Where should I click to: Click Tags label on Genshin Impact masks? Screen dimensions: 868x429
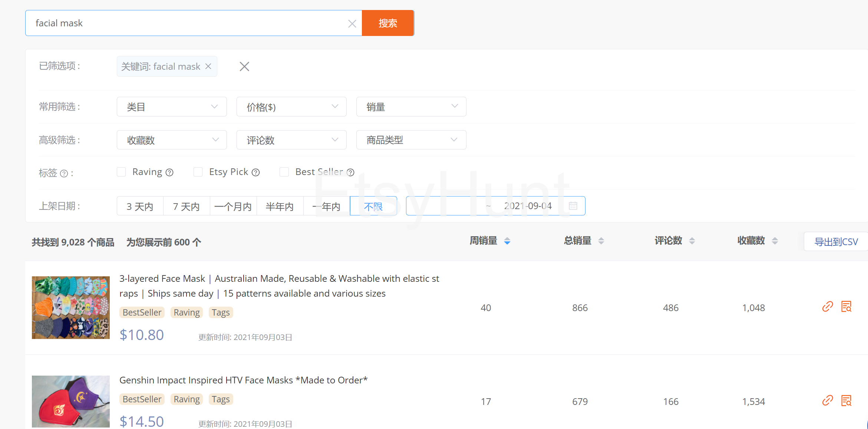tap(221, 399)
